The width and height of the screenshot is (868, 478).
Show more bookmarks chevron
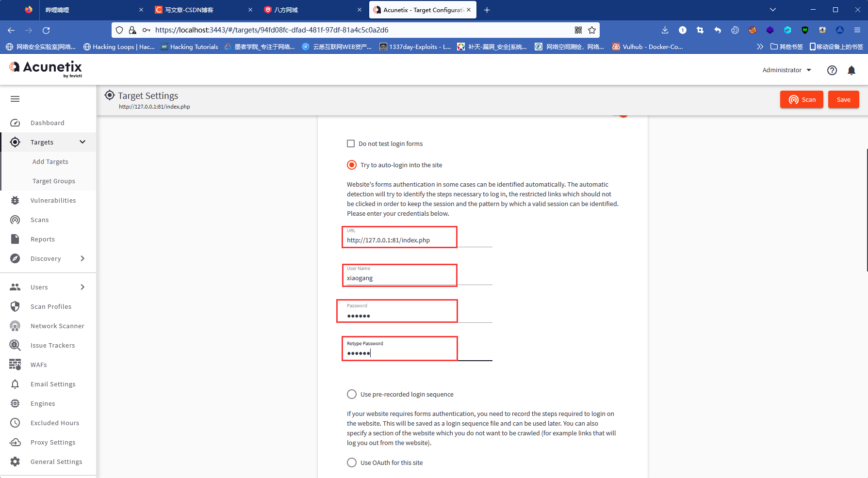click(760, 47)
